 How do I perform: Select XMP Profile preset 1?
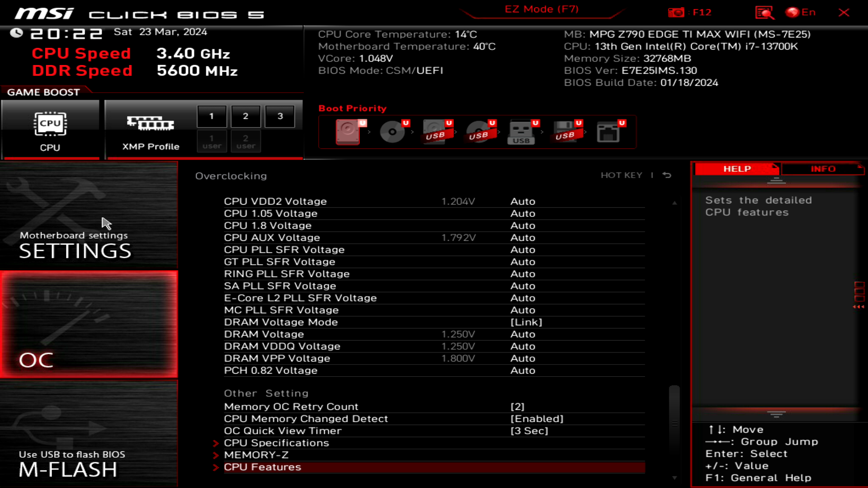coord(212,116)
